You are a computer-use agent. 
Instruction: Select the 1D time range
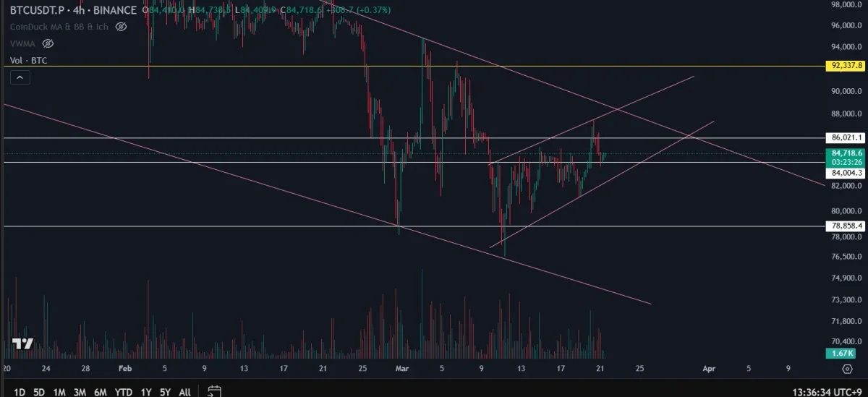20,392
